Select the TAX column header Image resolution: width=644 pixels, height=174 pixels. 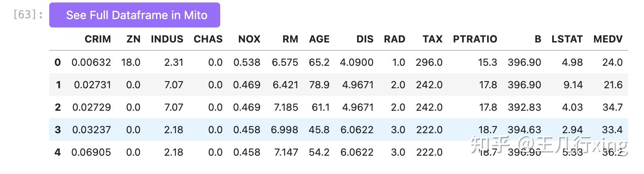click(432, 39)
